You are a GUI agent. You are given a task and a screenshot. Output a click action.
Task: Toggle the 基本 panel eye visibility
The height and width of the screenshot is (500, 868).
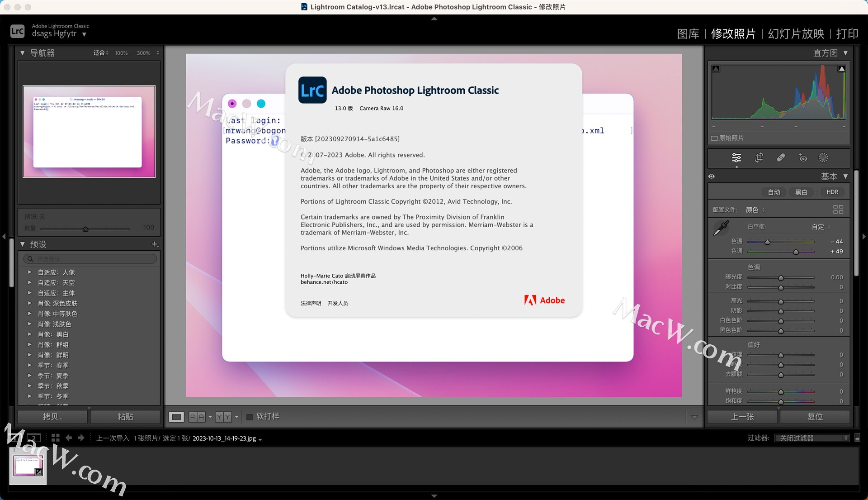[x=712, y=176]
